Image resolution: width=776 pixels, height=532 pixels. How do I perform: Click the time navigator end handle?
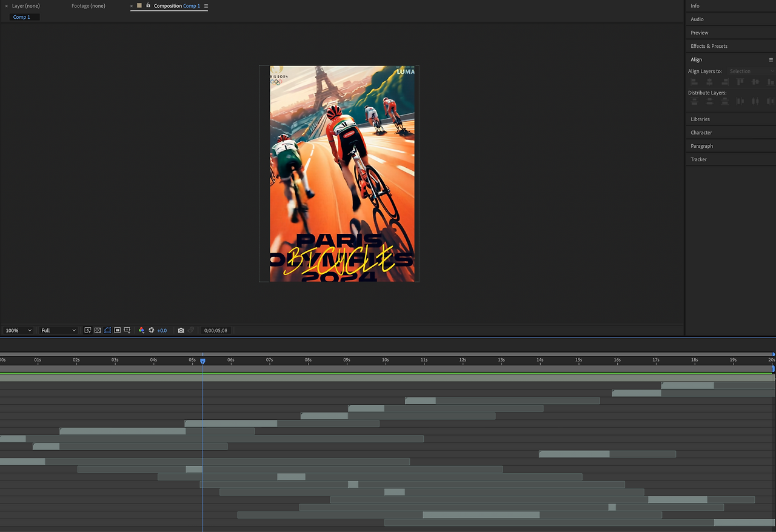point(773,354)
